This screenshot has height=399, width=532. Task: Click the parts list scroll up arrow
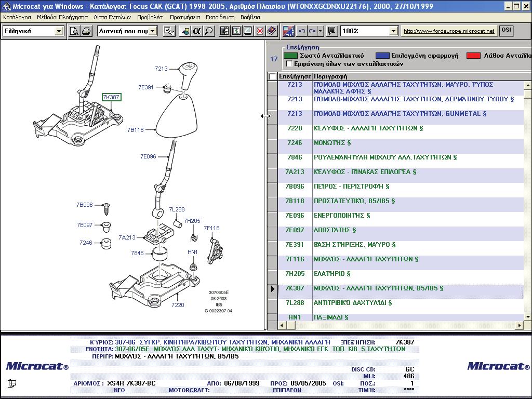click(x=528, y=85)
